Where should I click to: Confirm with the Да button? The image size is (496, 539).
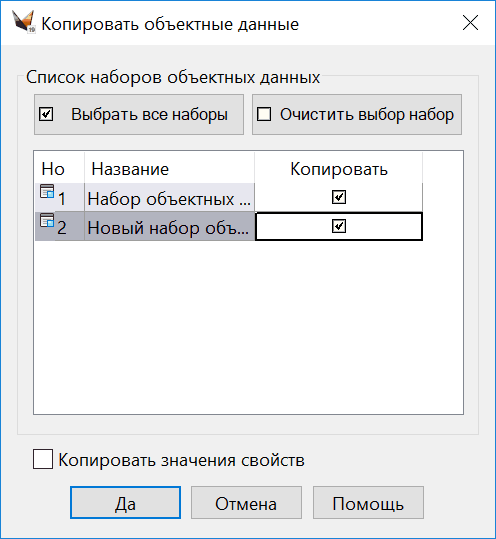[125, 503]
